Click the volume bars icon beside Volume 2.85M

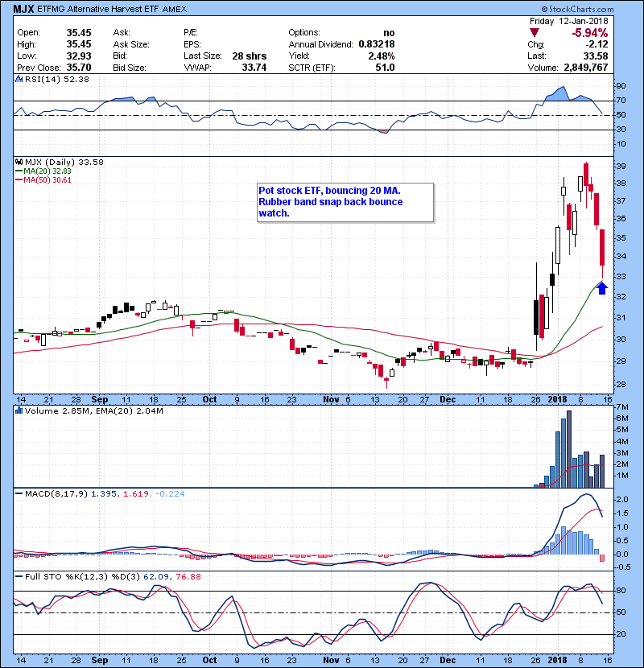pos(19,410)
